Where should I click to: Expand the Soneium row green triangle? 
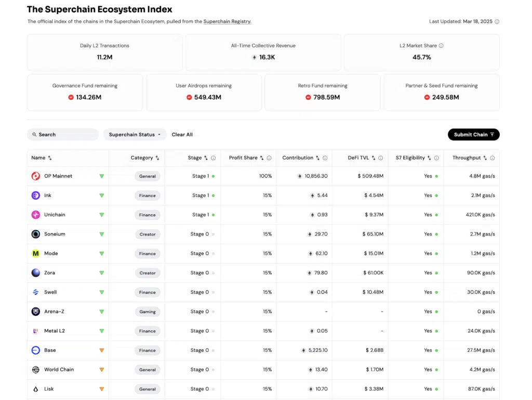click(101, 234)
